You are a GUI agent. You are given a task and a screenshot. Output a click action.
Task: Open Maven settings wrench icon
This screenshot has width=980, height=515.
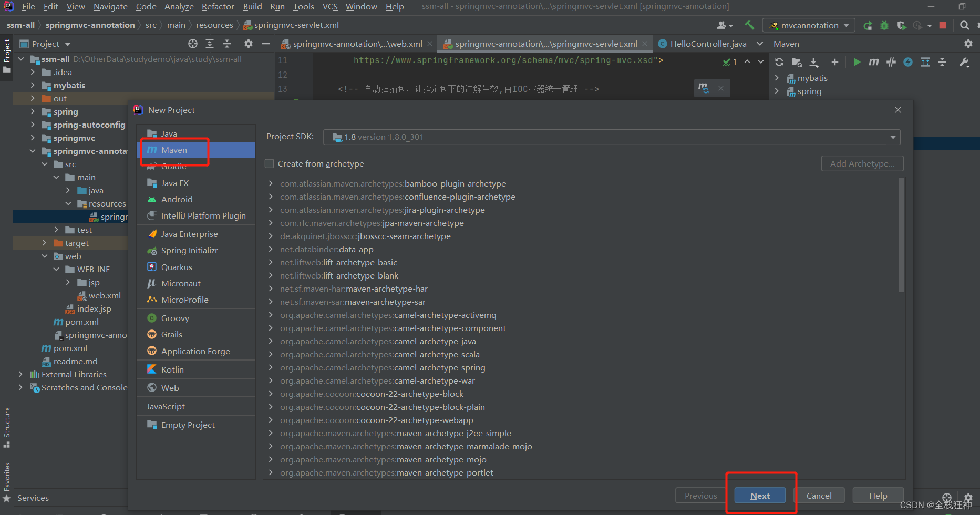[964, 62]
